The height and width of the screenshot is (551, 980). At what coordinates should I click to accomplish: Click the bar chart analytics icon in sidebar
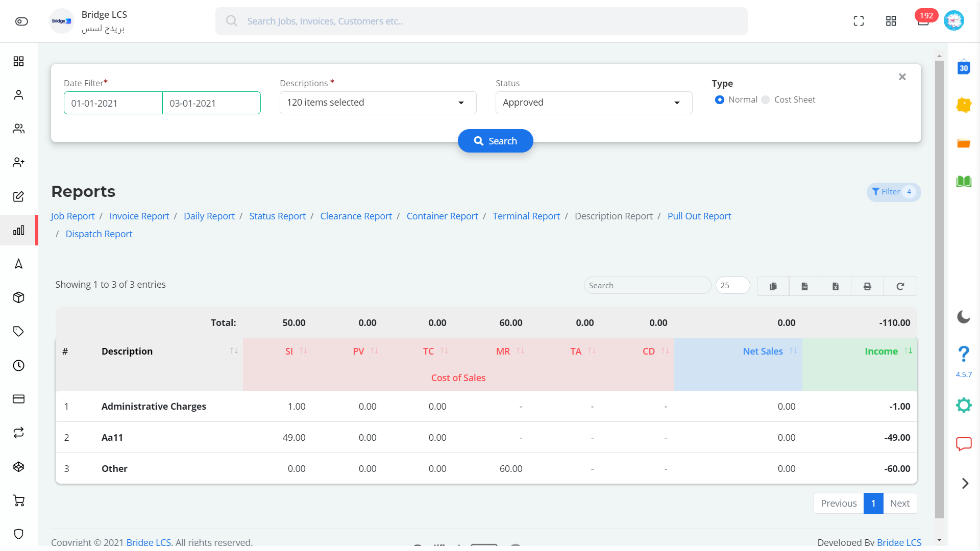pos(18,230)
